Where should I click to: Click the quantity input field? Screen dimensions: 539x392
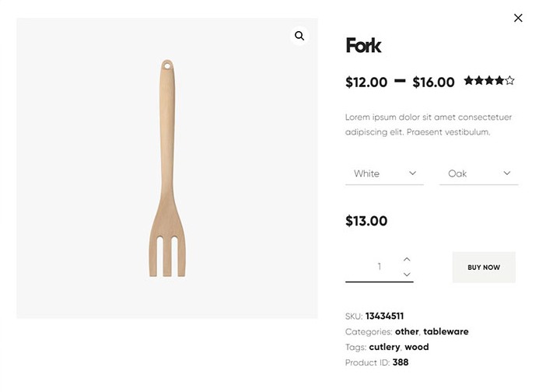tap(380, 267)
